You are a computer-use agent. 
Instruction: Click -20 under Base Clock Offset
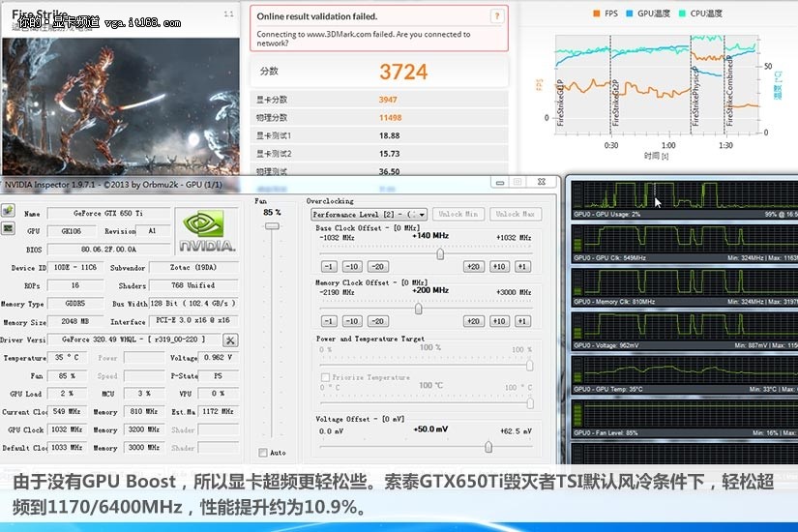pos(378,266)
